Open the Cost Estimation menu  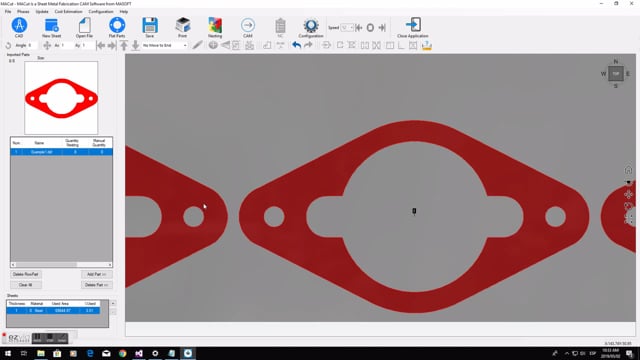tap(68, 11)
